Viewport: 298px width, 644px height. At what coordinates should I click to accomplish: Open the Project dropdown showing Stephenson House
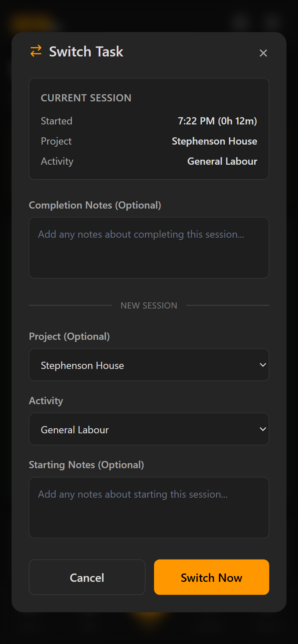coord(149,365)
